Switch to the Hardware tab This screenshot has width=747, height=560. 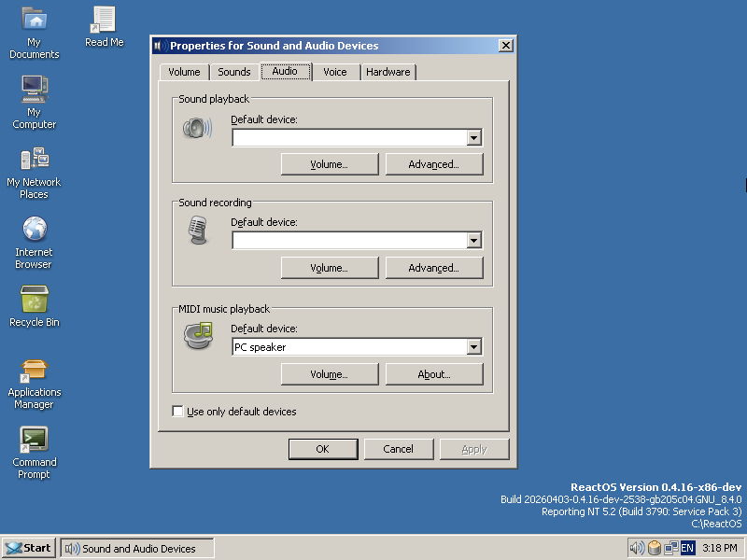pyautogui.click(x=388, y=72)
